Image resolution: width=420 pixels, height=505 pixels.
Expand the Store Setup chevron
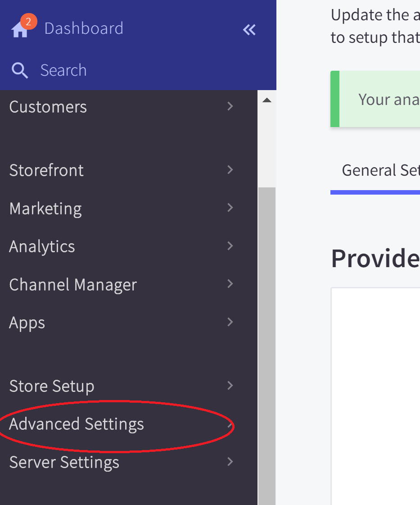230,386
